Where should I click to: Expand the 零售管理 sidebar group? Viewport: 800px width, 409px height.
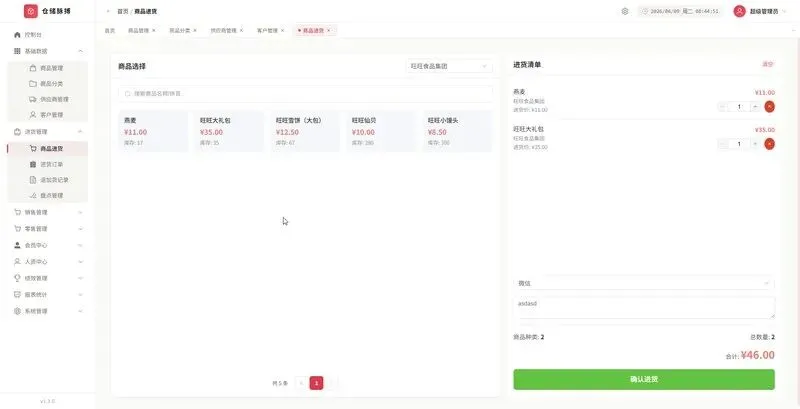pos(47,228)
